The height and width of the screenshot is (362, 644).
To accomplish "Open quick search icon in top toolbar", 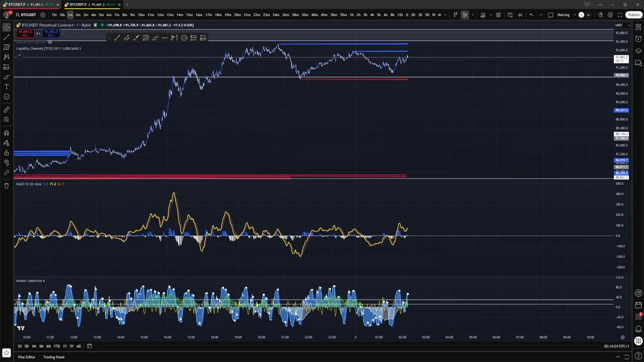I will pyautogui.click(x=600, y=15).
